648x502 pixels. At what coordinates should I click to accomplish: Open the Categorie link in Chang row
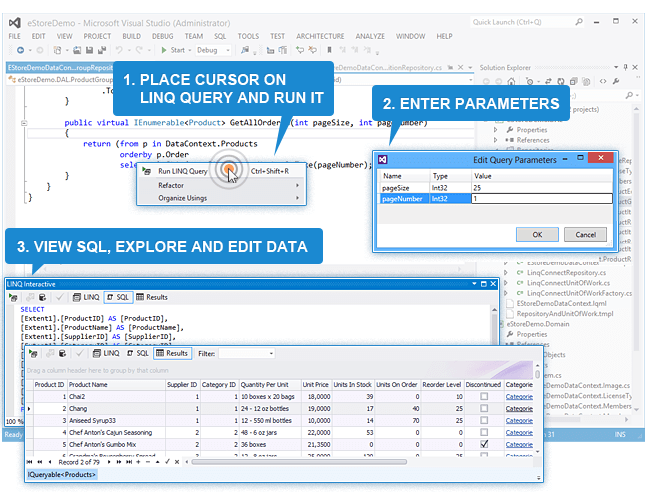tap(519, 409)
